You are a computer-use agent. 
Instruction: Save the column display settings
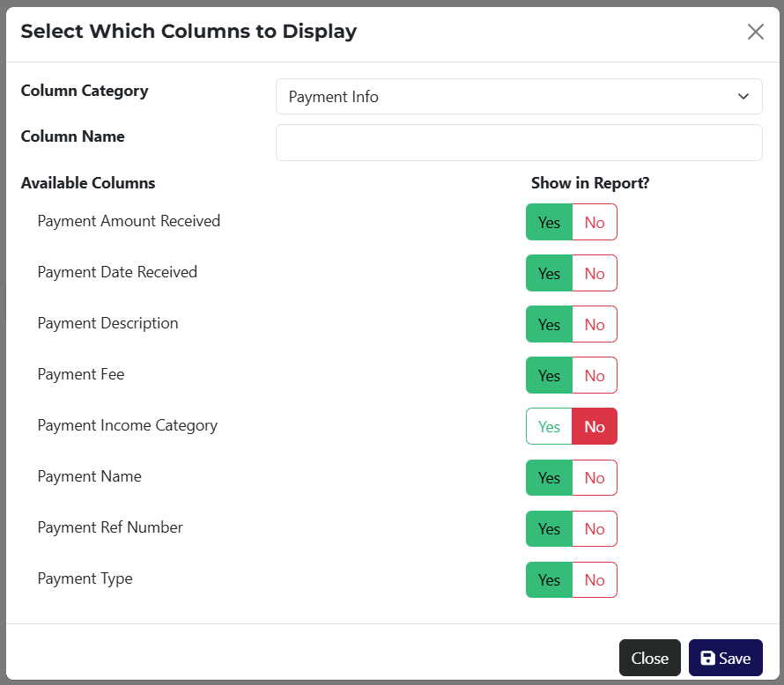(725, 658)
